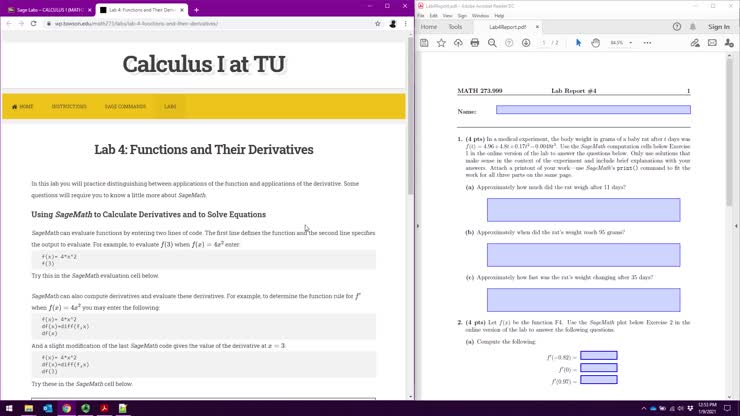
Task: Open the Find text magnifier tool
Action: pyautogui.click(x=492, y=43)
